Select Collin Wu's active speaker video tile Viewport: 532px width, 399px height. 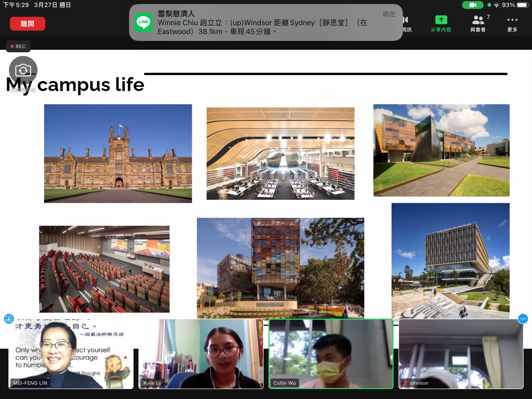click(331, 354)
